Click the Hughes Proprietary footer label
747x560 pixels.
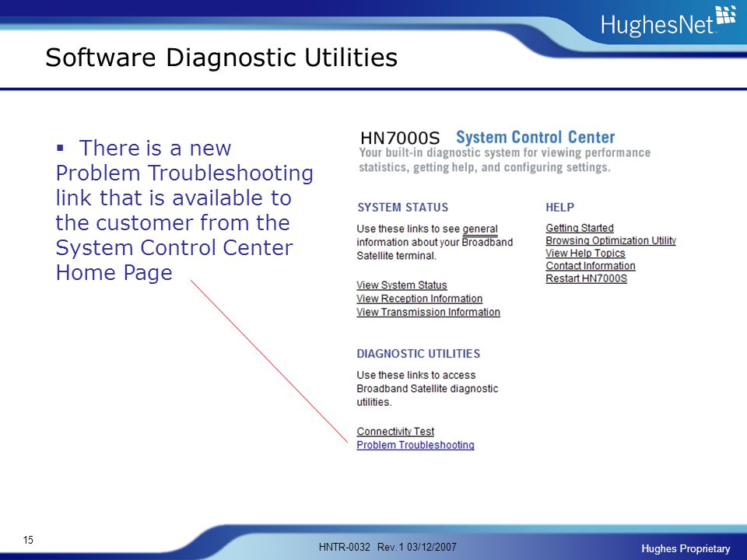point(686,548)
